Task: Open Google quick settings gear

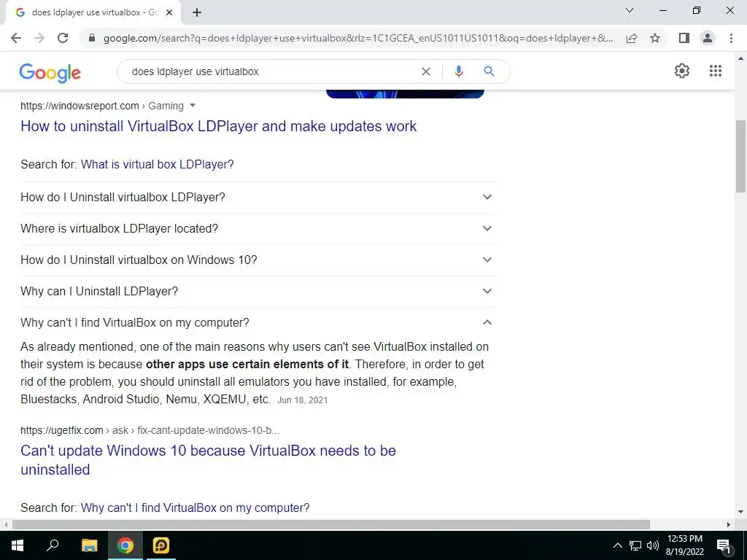Action: [682, 71]
